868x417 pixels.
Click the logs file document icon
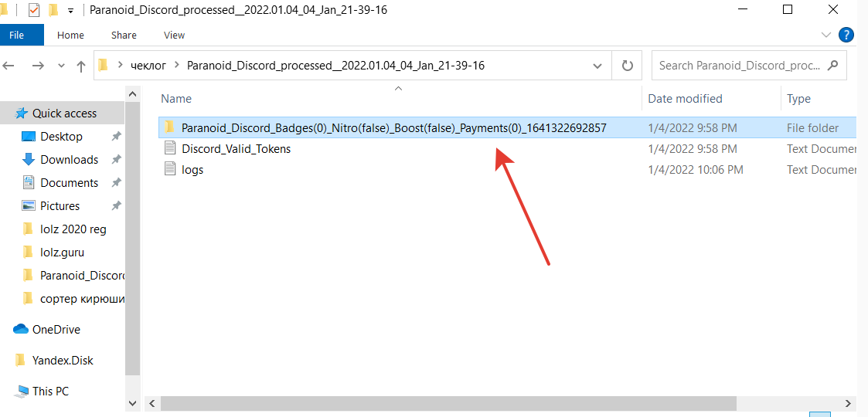point(170,169)
